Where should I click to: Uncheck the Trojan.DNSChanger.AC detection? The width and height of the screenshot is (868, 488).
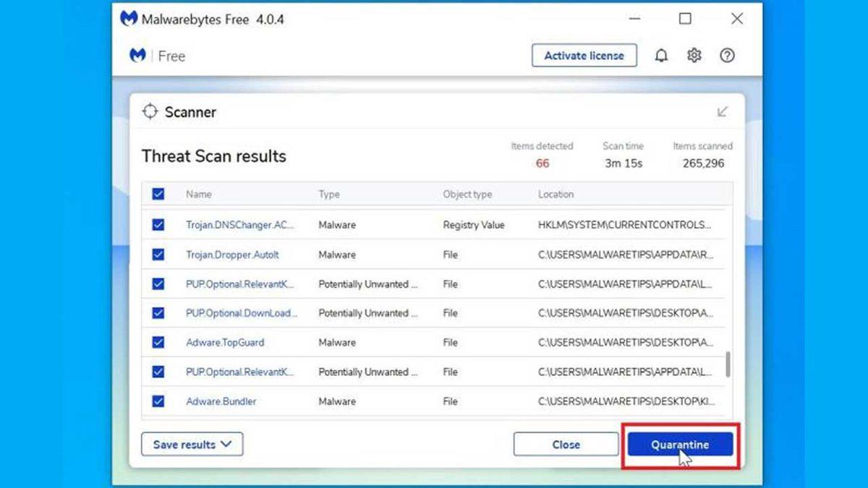[158, 225]
